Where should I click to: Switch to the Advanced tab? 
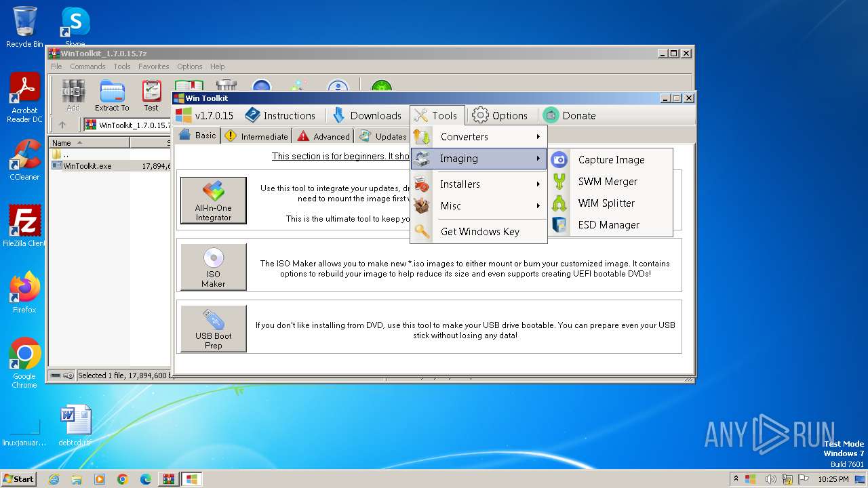(x=323, y=136)
